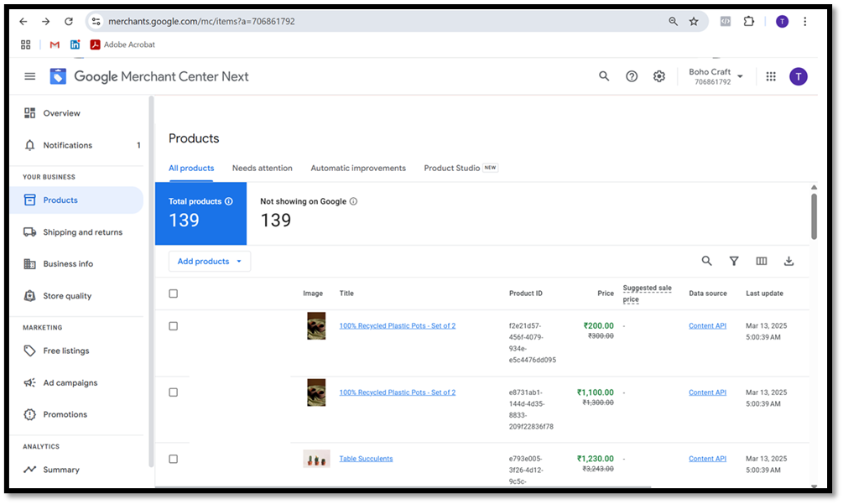Open the ₹1,100.00 Recycled Plastic Pots title link
The image size is (843, 504).
pos(398,392)
